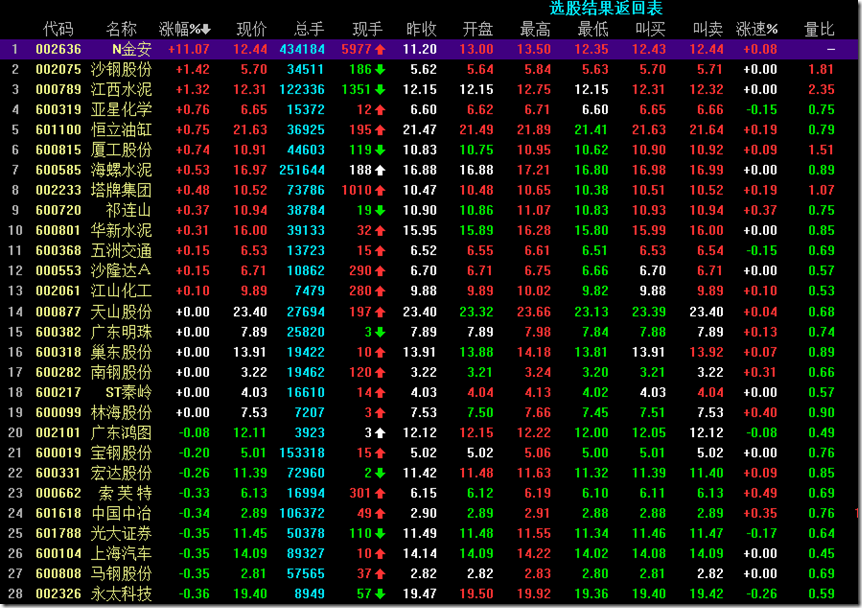Select the 南钢股份 stock name
Viewport: 862px width, 608px height.
pyautogui.click(x=121, y=373)
